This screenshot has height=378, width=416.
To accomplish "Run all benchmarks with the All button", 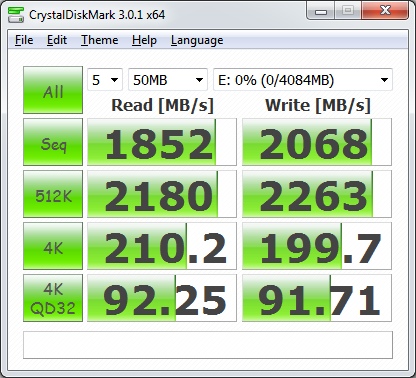I will point(53,90).
